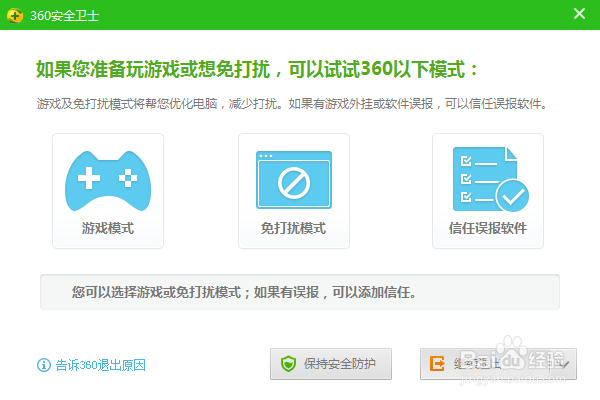Expand the dropdown arrow on 继续退出 button
This screenshot has width=600, height=400.
coord(564,364)
